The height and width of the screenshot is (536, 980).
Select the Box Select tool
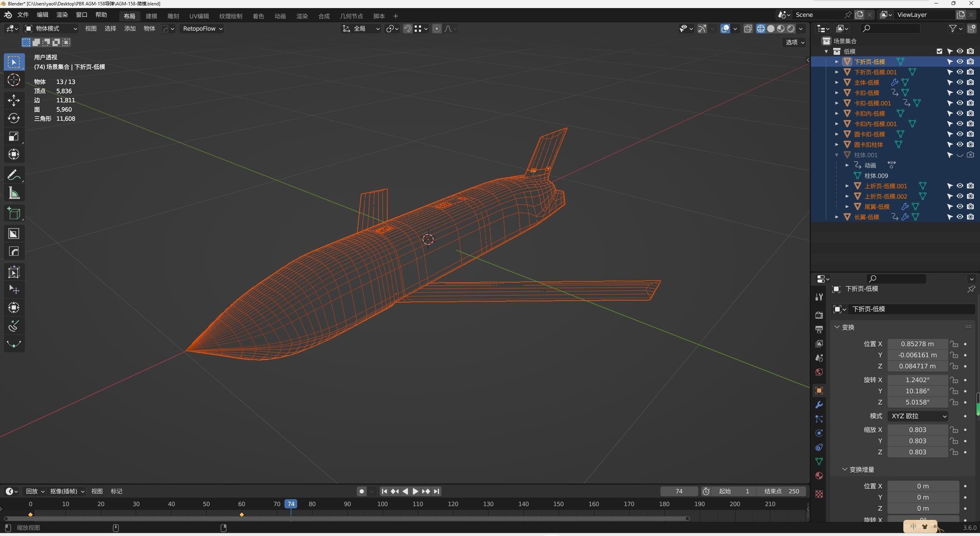click(x=14, y=62)
